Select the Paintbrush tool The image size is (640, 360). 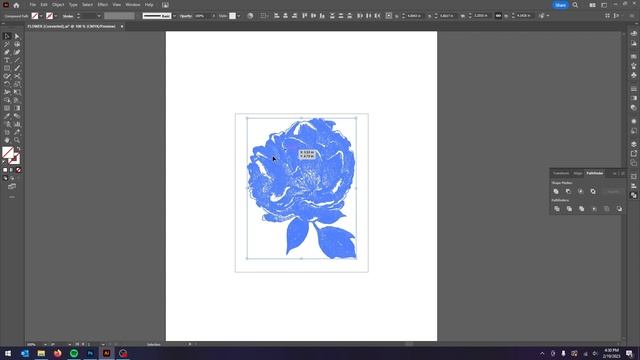tap(17, 68)
